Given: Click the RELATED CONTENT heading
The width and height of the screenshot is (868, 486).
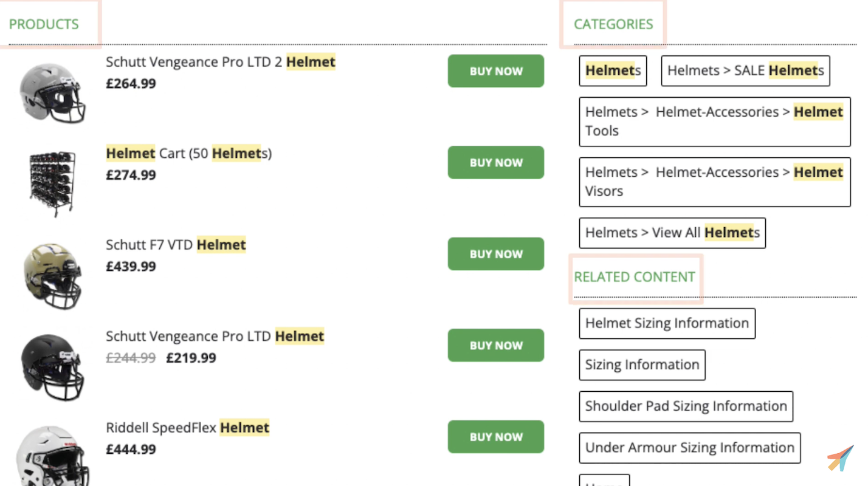Looking at the screenshot, I should [x=634, y=277].
